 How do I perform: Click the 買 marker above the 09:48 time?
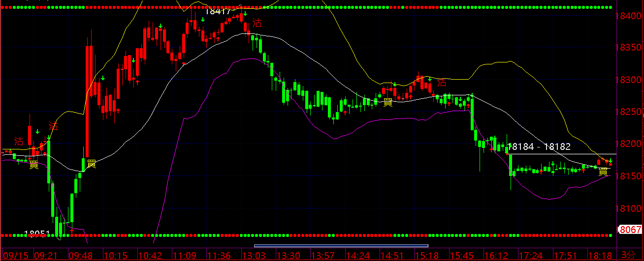(x=91, y=164)
